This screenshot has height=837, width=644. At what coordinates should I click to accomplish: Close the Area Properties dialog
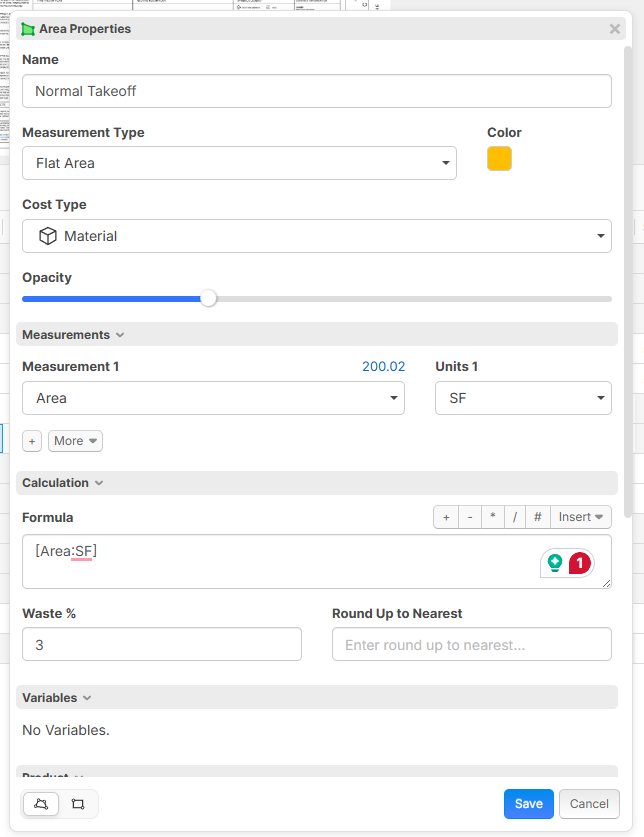615,29
